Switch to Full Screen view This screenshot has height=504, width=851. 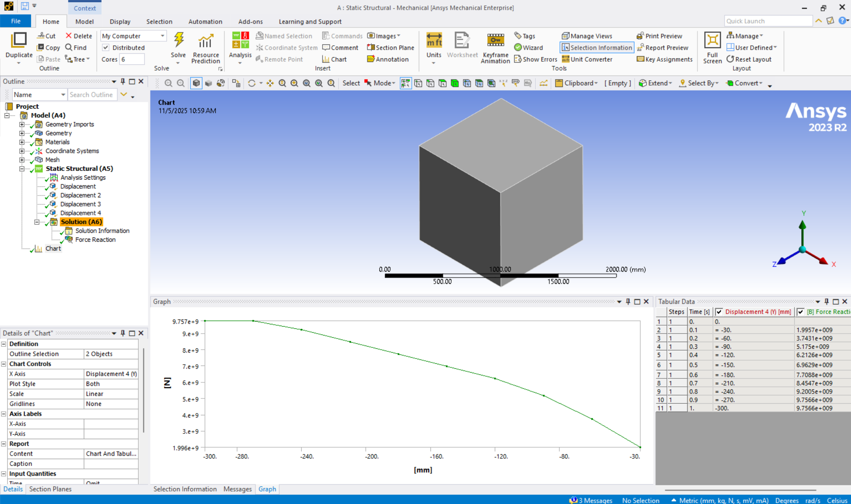click(x=712, y=41)
